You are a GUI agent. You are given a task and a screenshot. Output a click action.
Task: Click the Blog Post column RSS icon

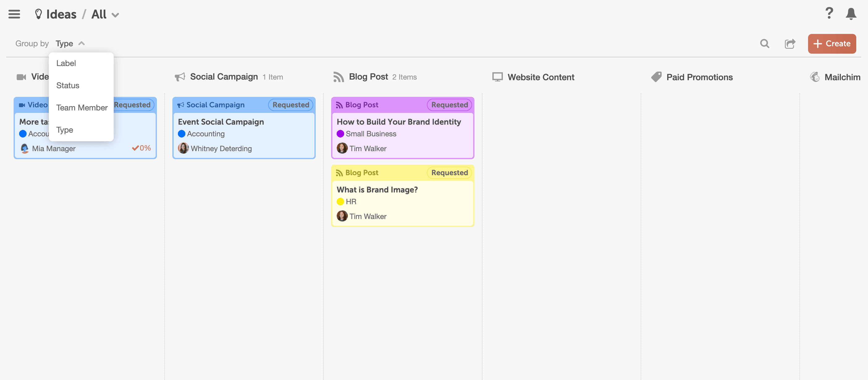tap(338, 77)
